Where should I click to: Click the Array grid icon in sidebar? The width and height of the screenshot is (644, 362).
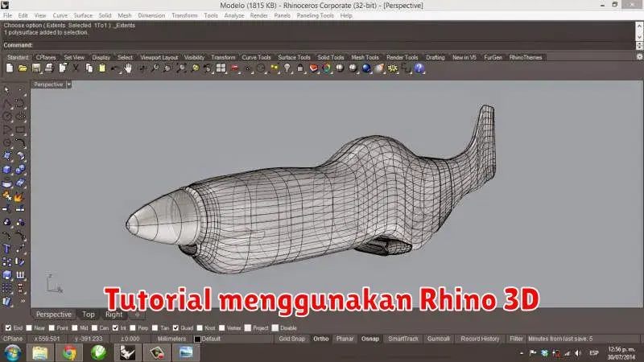pyautogui.click(x=7, y=288)
